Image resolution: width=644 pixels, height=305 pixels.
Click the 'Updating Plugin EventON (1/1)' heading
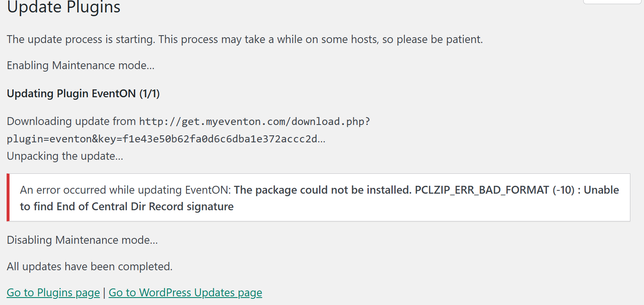[83, 94]
